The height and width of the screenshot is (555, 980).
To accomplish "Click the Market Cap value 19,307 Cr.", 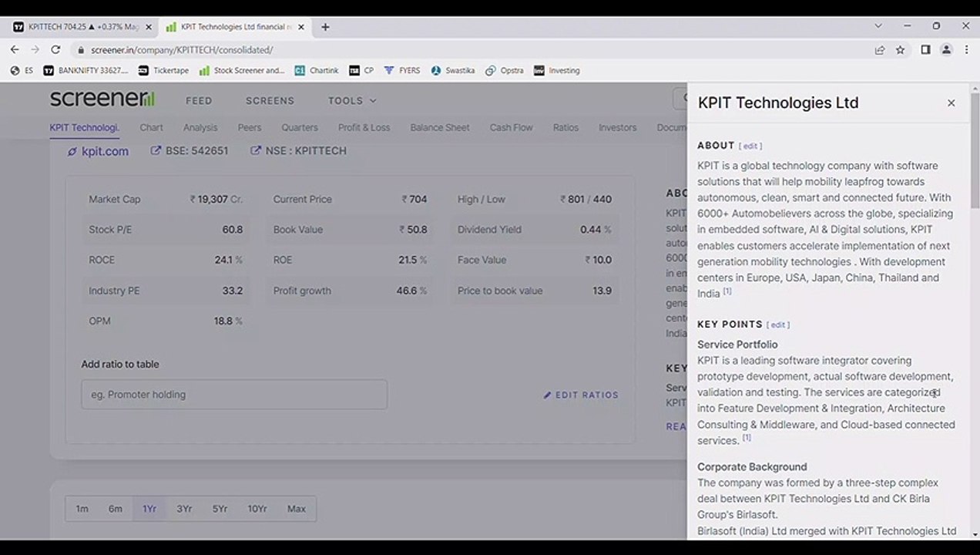I will 216,199.
